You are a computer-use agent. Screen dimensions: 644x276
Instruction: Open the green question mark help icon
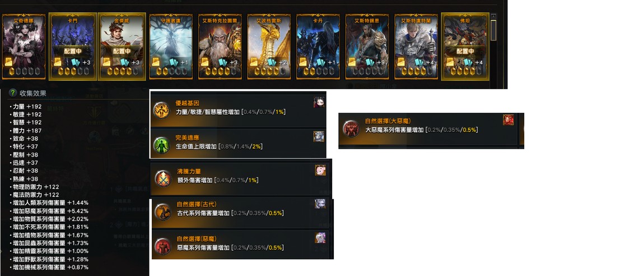(13, 93)
